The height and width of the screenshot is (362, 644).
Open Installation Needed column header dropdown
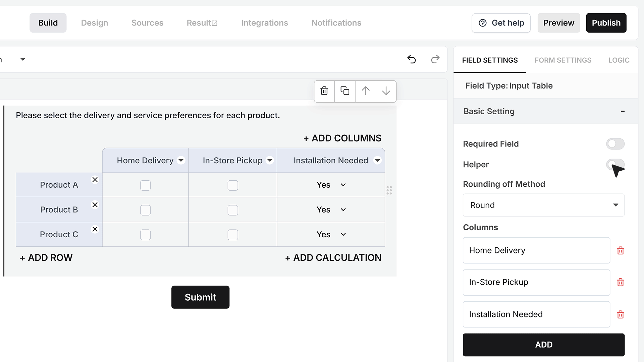point(377,160)
